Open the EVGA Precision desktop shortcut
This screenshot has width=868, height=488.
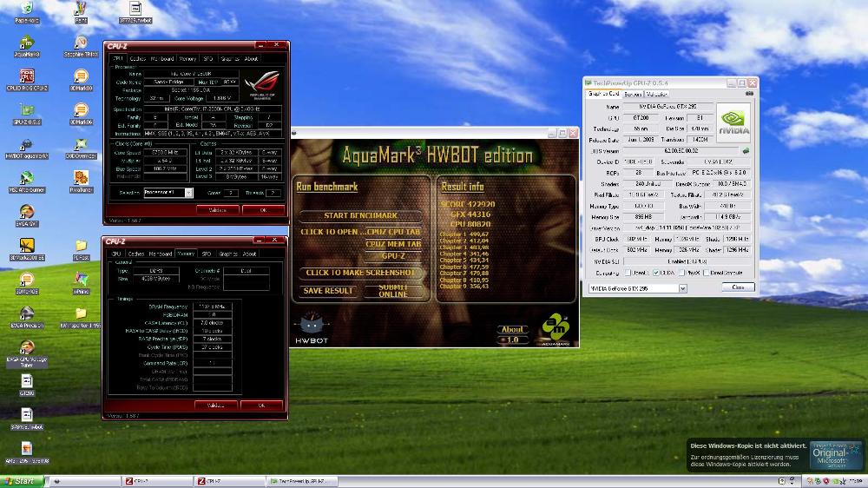(27, 317)
